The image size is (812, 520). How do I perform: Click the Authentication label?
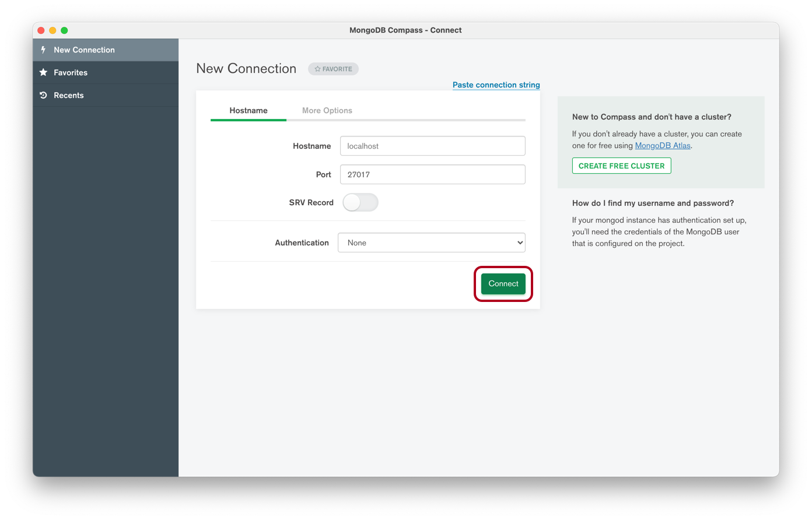302,243
